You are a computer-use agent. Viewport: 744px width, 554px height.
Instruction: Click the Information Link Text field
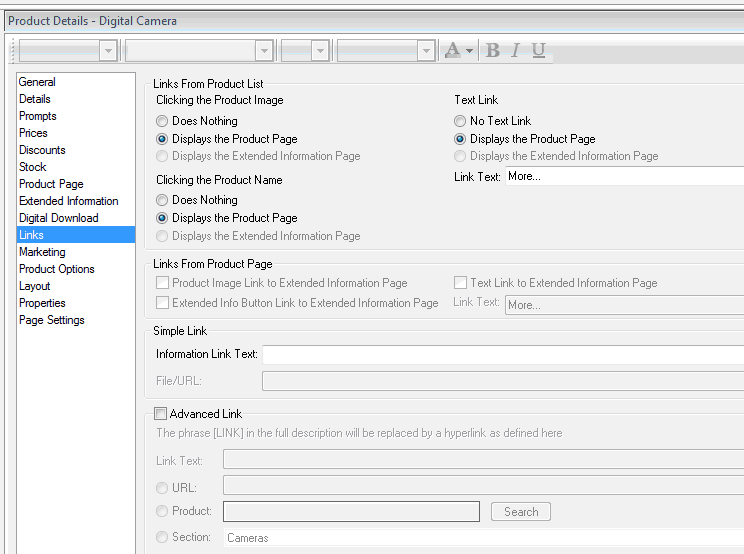pyautogui.click(x=502, y=354)
